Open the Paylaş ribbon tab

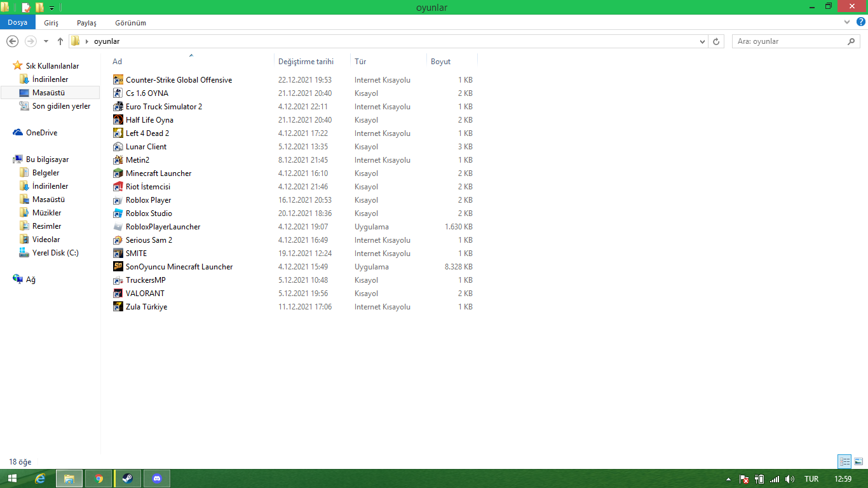[x=87, y=23]
